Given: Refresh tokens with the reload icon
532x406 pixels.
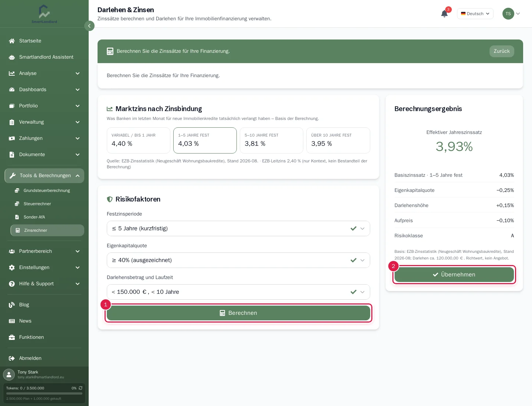Looking at the screenshot, I should [x=81, y=388].
